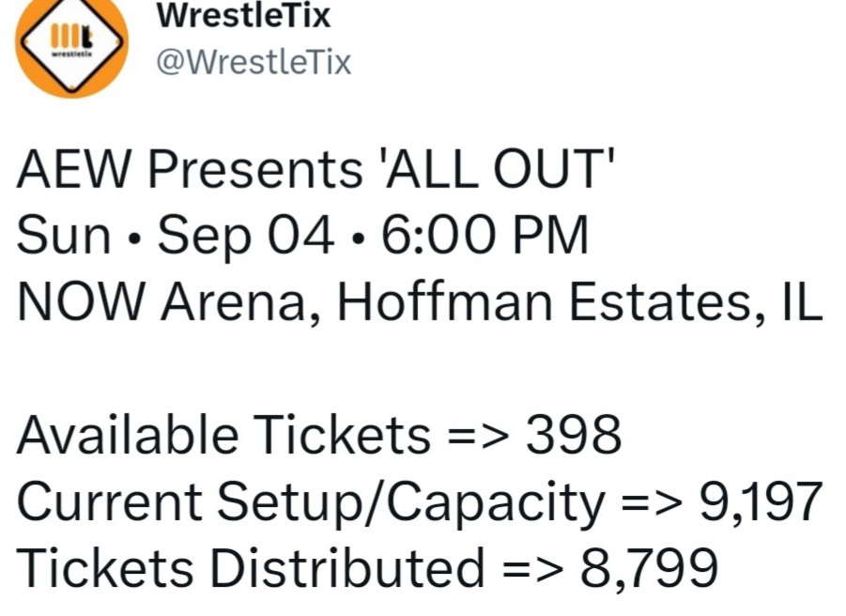Click the word 'AEW' in the tweet

click(73, 168)
